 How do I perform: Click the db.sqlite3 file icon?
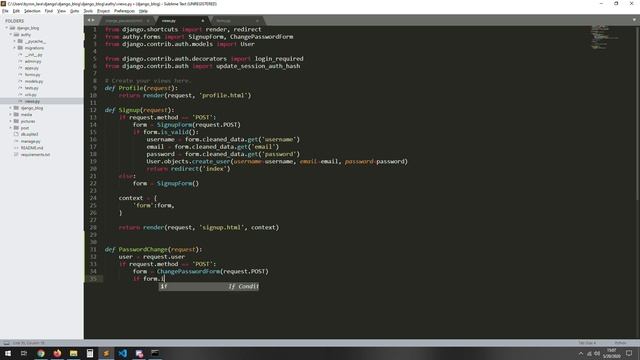coord(16,134)
